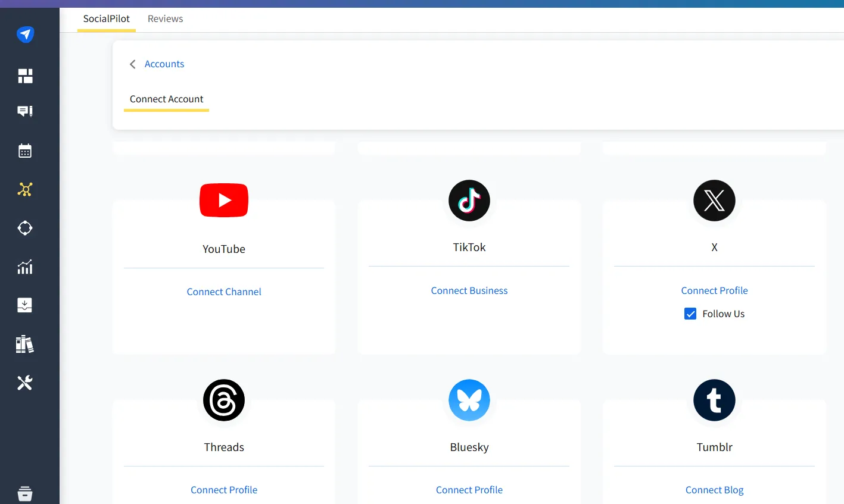Click the Bluesky butterfly thumbnail
This screenshot has width=844, height=504.
tap(469, 400)
